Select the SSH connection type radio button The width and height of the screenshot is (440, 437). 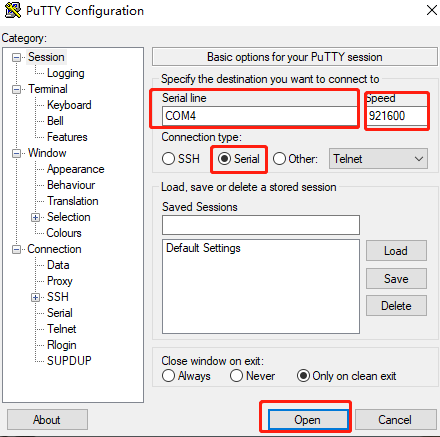[168, 159]
